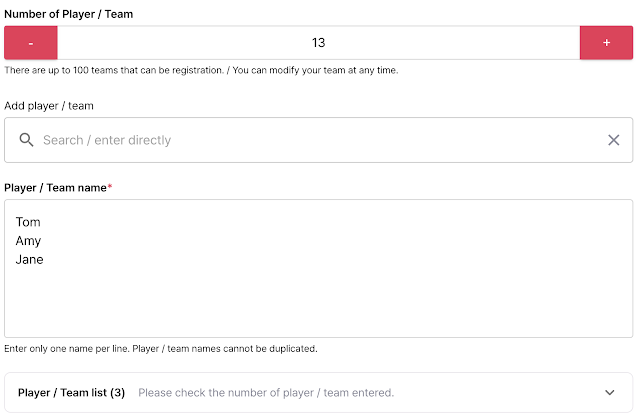
Task: Expand list using the chevron down arrow
Action: tap(610, 393)
